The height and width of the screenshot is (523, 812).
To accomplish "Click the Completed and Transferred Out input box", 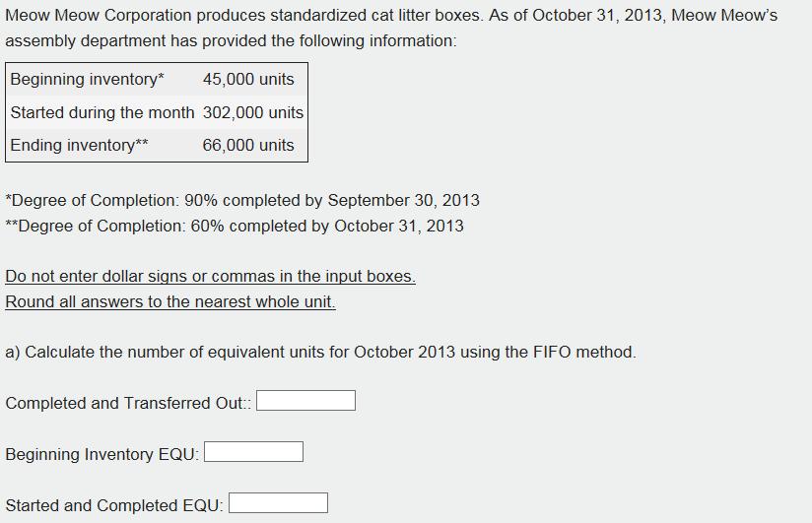I will coord(306,400).
